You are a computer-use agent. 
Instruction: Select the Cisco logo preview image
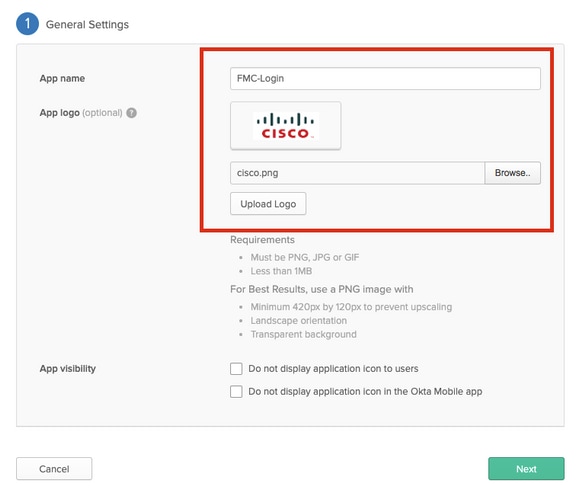285,126
